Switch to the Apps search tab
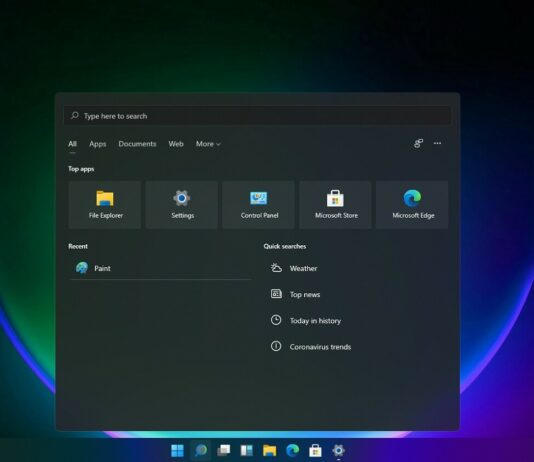The width and height of the screenshot is (534, 462). (98, 144)
